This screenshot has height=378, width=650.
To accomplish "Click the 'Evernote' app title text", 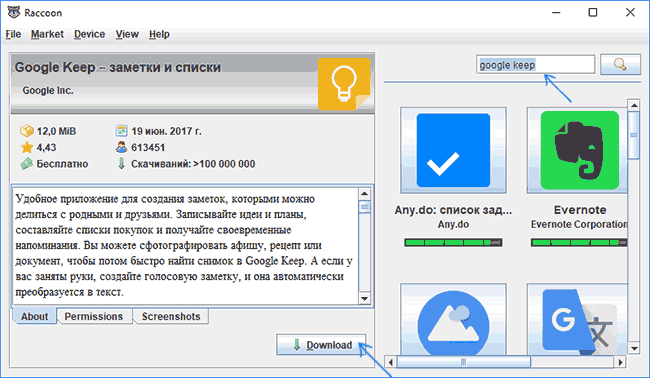I will tap(580, 210).
